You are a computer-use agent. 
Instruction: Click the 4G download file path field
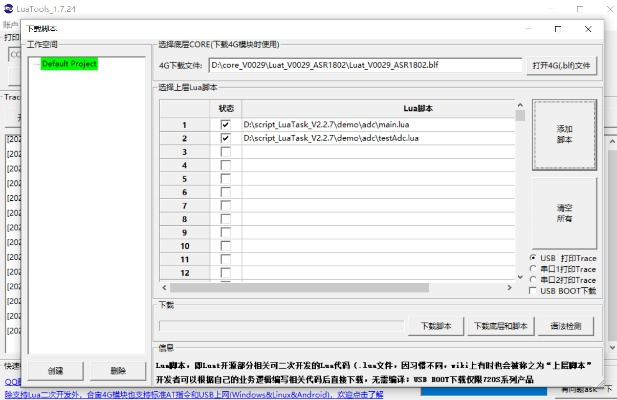pyautogui.click(x=365, y=65)
